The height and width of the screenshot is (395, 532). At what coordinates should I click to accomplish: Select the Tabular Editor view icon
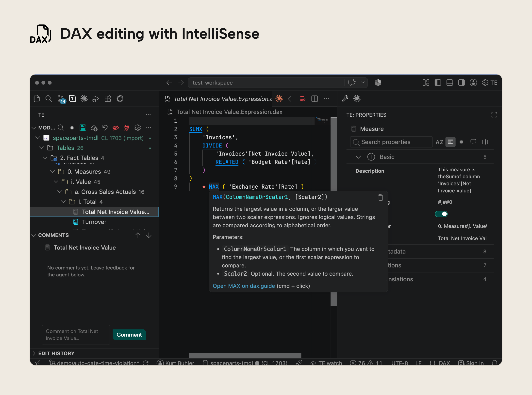(x=72, y=99)
